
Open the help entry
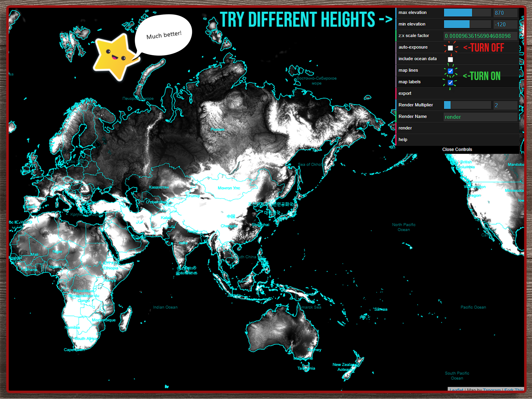tap(403, 140)
